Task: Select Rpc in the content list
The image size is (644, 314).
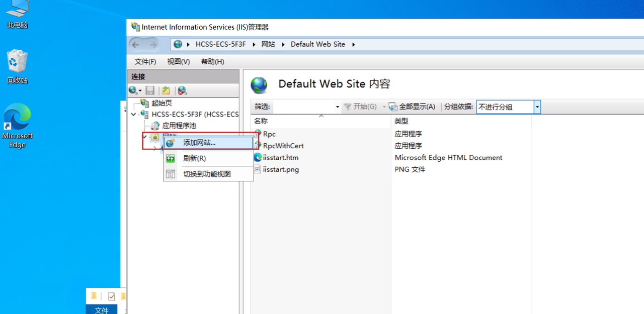Action: [269, 134]
